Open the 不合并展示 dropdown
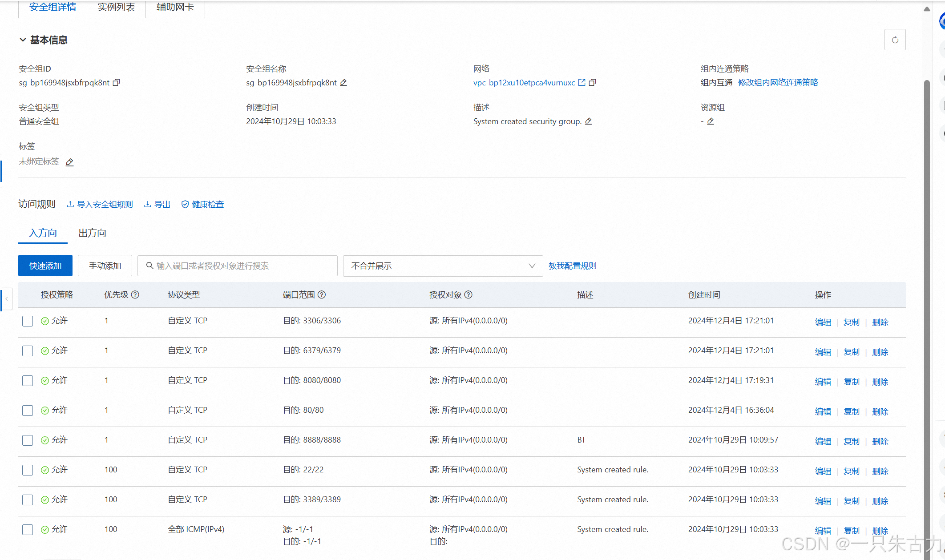The height and width of the screenshot is (560, 945). (443, 266)
